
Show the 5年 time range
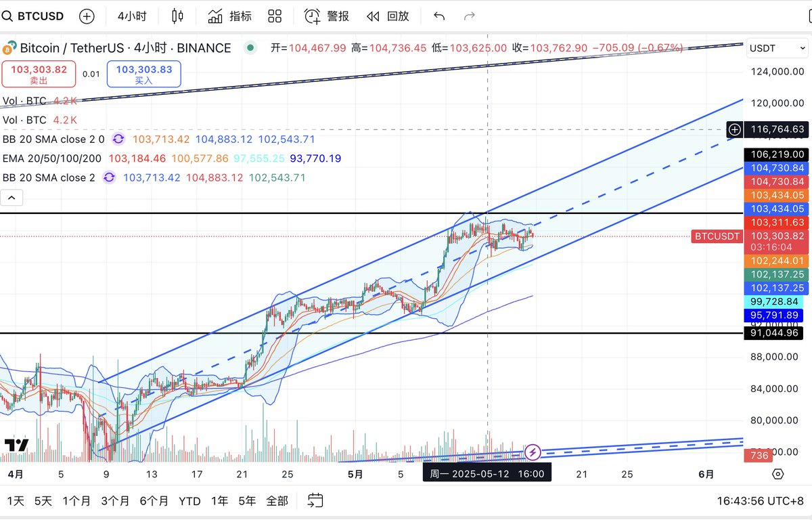247,501
